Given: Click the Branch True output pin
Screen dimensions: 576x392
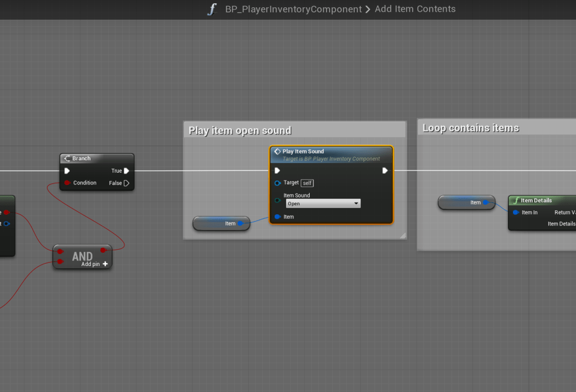Looking at the screenshot, I should tap(126, 170).
